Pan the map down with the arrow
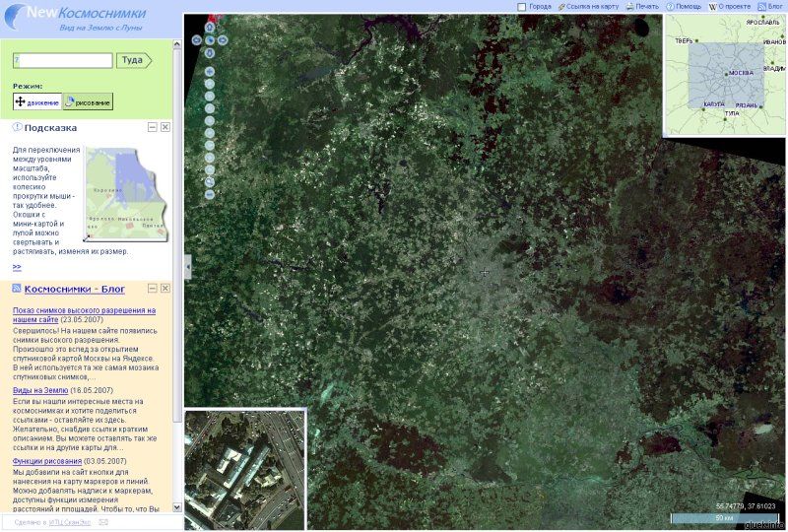This screenshot has width=788, height=532. (x=210, y=53)
